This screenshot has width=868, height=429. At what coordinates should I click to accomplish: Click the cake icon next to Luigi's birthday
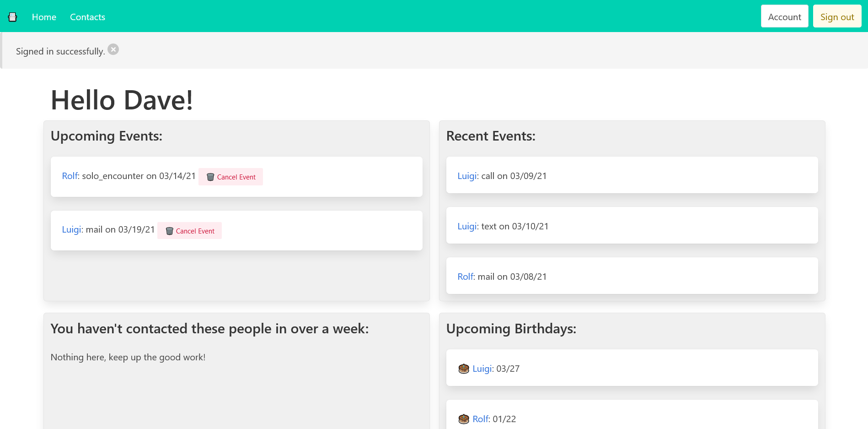pyautogui.click(x=463, y=368)
